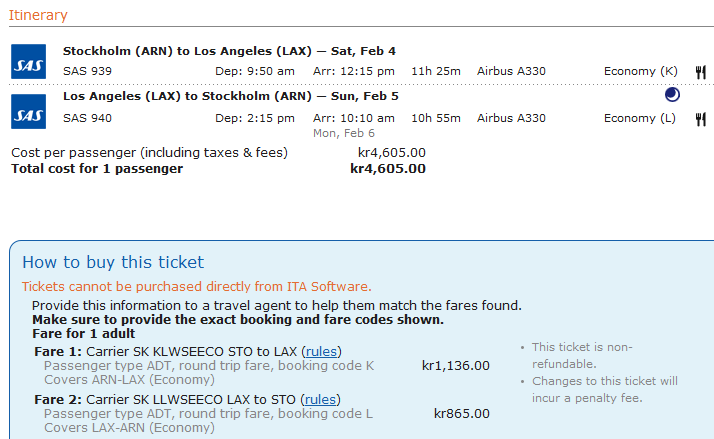Click the Economy (K) cabin label

640,71
